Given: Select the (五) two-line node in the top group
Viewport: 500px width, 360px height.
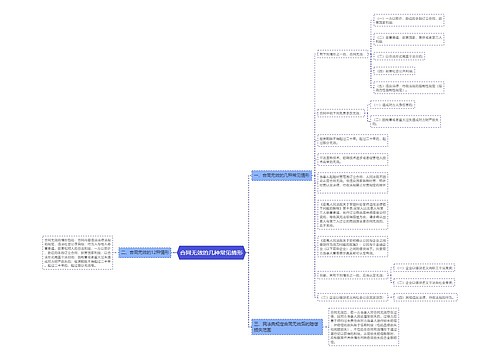Looking at the screenshot, I should click(409, 88).
